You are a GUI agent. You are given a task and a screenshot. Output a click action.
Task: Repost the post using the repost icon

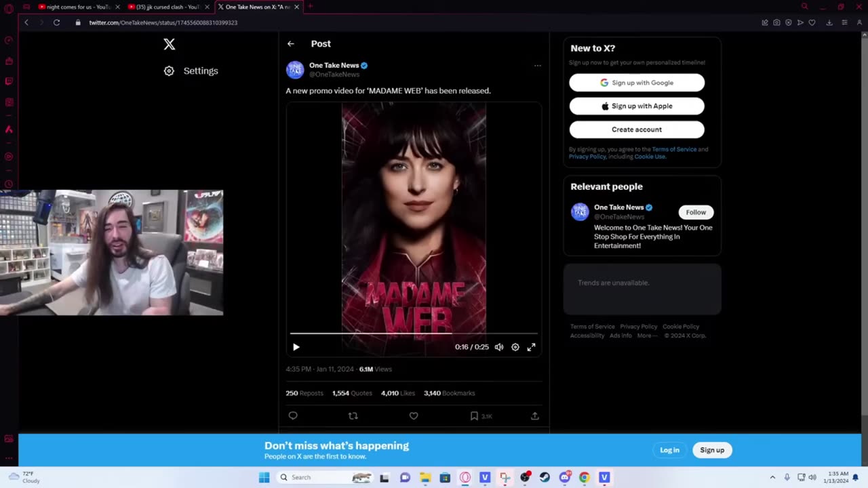(x=353, y=415)
